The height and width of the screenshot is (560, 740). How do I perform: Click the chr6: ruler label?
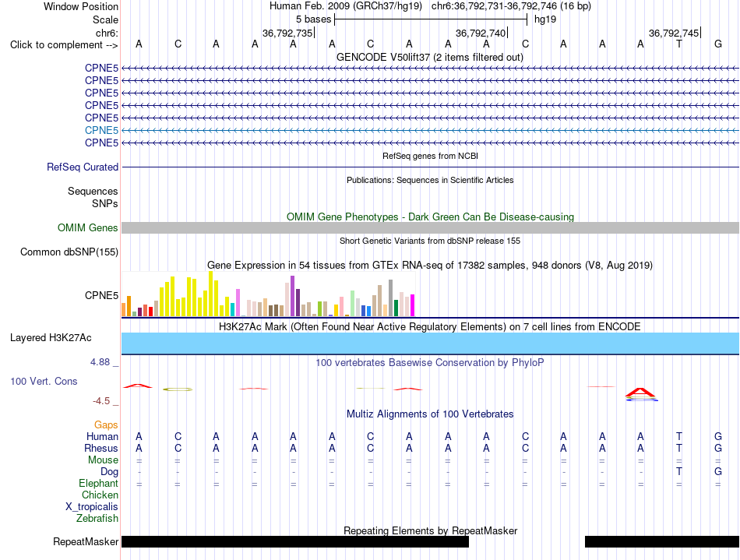(107, 33)
